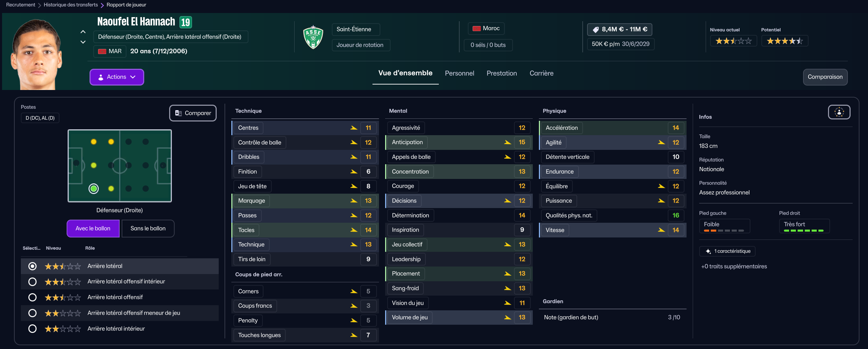Select the Arrière latéral intérieur role radio
Image resolution: width=868 pixels, height=349 pixels.
32,329
